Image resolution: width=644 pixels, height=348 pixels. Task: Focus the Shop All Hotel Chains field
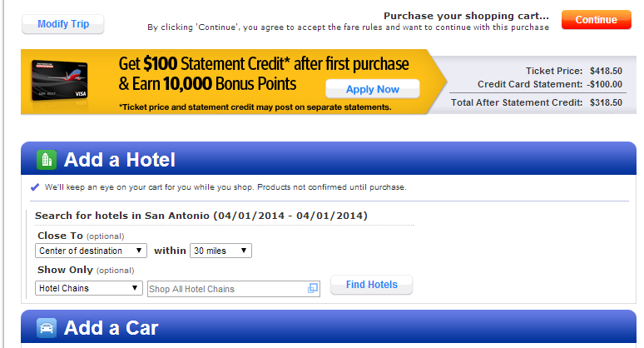click(x=226, y=289)
